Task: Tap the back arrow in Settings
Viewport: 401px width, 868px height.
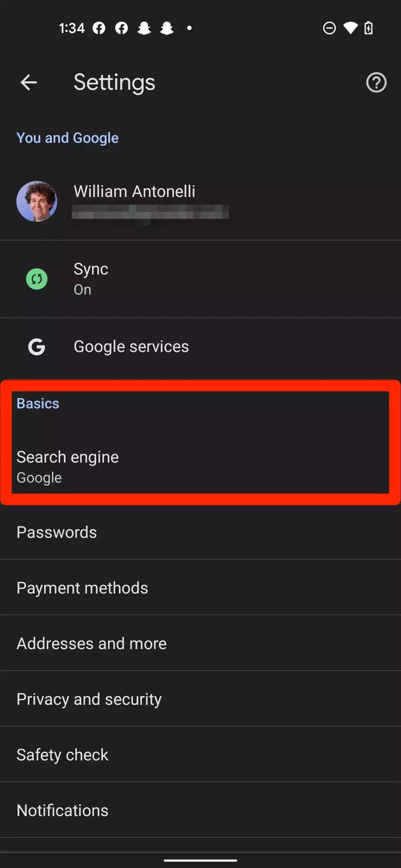Action: tap(29, 82)
